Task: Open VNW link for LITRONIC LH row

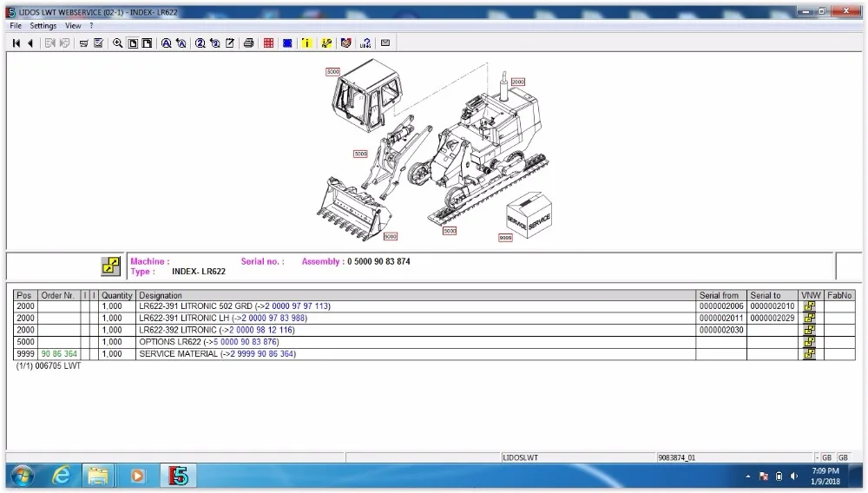Action: 809,319
